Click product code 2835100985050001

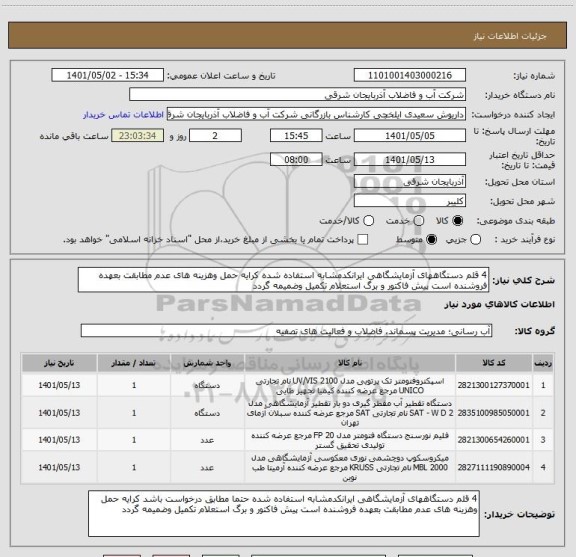493,413
